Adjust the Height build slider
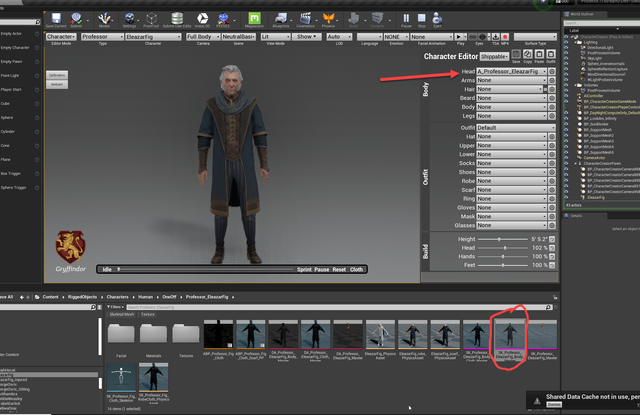This screenshot has height=415, width=640. pos(502,239)
